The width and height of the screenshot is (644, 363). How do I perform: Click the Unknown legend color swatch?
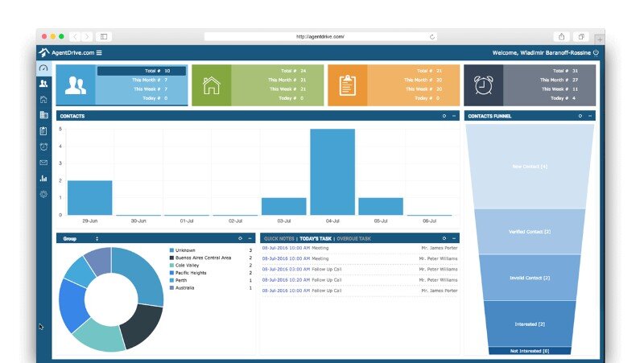171,250
